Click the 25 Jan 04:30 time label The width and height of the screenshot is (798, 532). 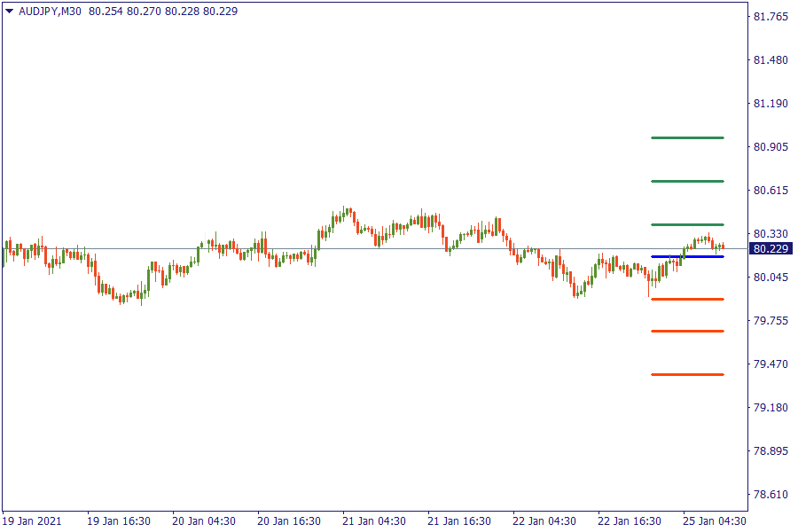coord(714,520)
